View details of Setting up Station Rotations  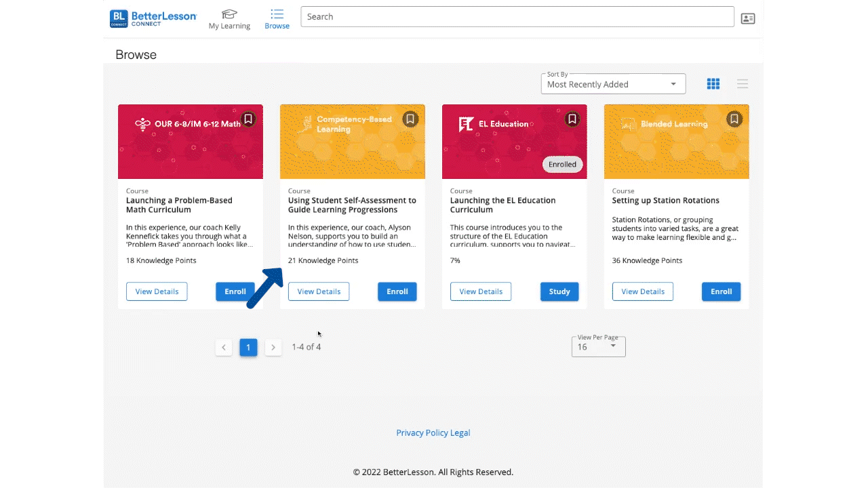point(643,291)
